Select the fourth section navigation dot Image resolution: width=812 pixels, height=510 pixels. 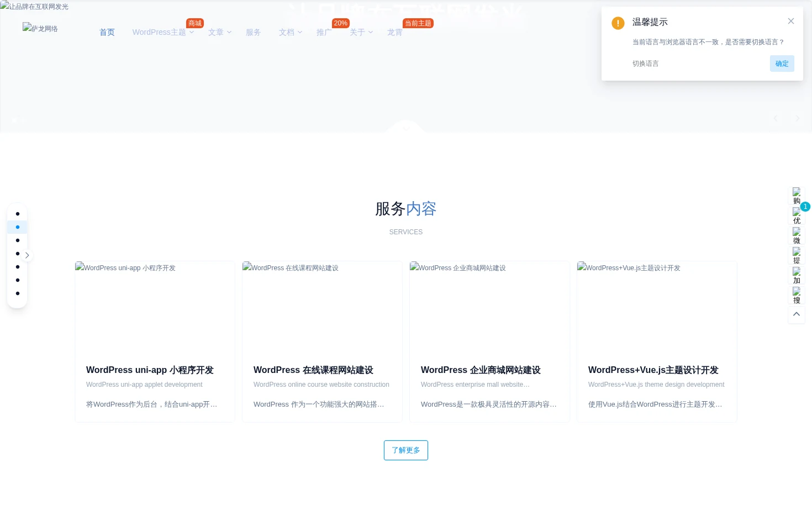tap(18, 254)
